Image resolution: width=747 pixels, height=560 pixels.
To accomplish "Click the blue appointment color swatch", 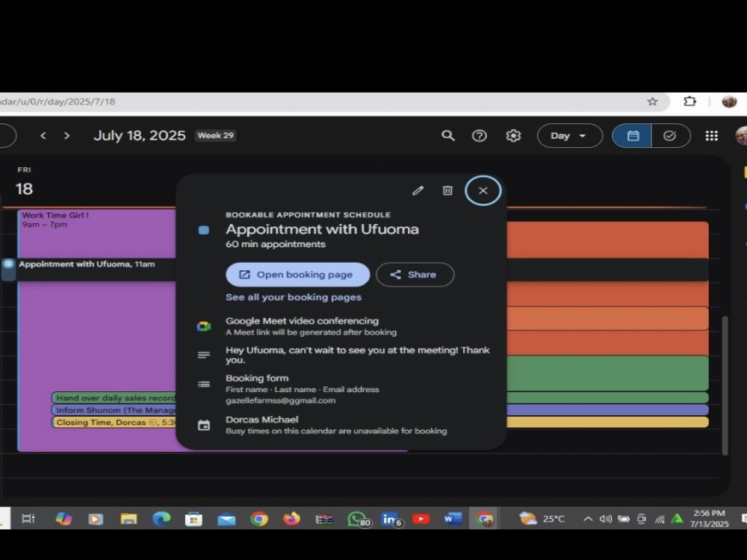I will [x=203, y=230].
